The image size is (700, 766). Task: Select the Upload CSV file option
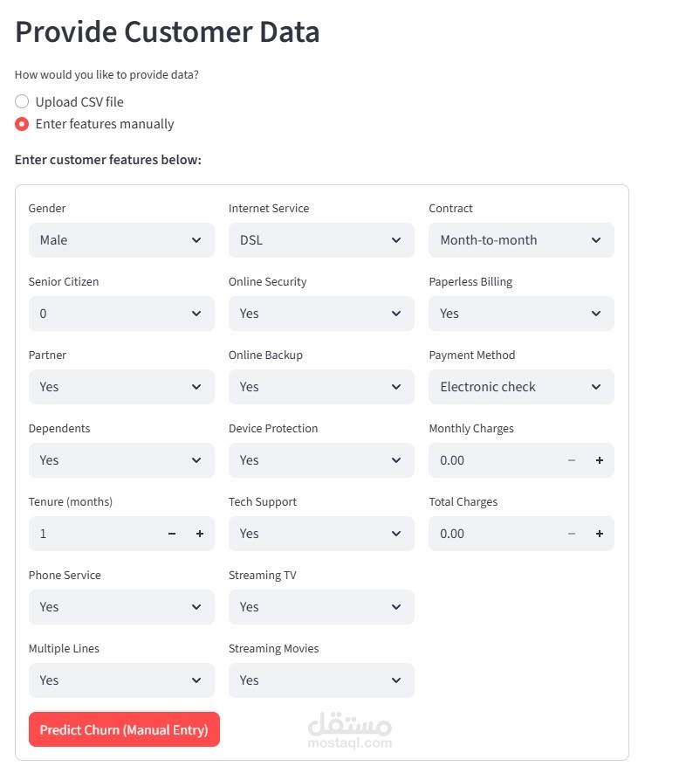point(23,101)
